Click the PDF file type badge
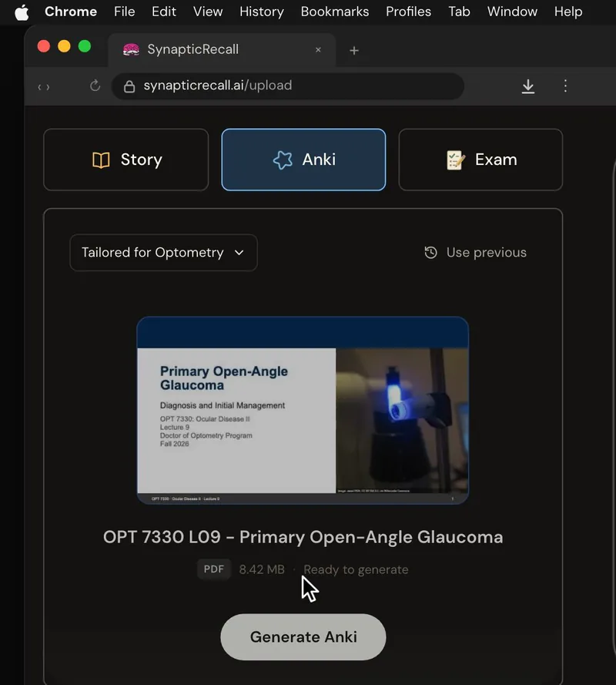The image size is (616, 685). (x=214, y=569)
